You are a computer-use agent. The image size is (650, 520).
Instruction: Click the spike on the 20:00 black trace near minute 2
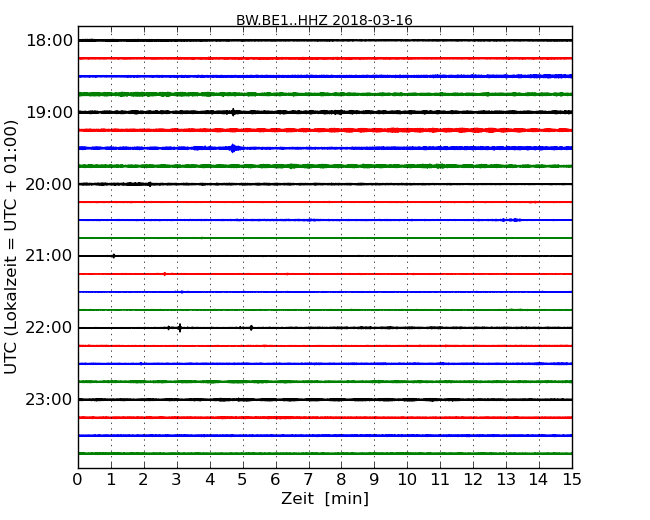pos(150,184)
